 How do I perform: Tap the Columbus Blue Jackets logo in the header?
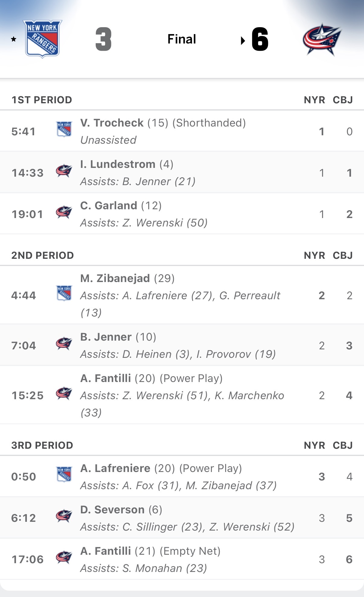tap(322, 39)
